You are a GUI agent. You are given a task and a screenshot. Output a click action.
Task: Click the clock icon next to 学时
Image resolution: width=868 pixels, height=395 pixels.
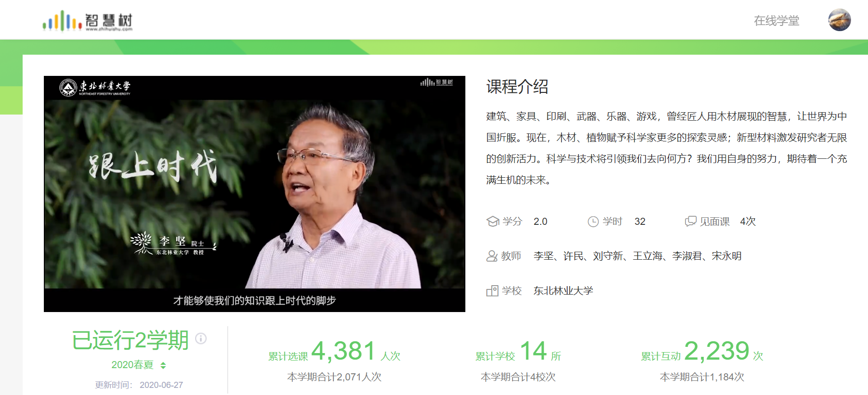(593, 222)
